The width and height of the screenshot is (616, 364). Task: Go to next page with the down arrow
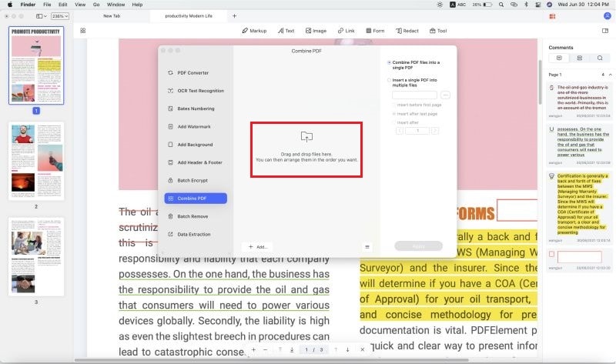[348, 349]
